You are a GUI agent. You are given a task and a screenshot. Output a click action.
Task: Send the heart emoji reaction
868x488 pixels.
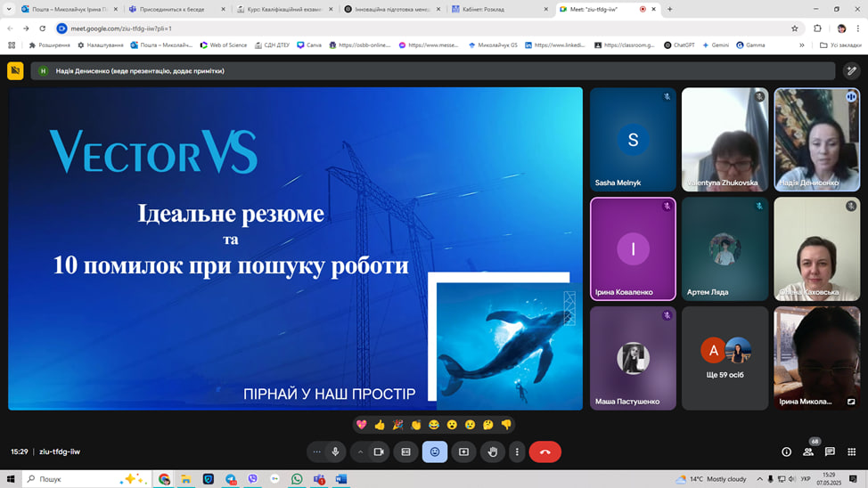(x=362, y=425)
